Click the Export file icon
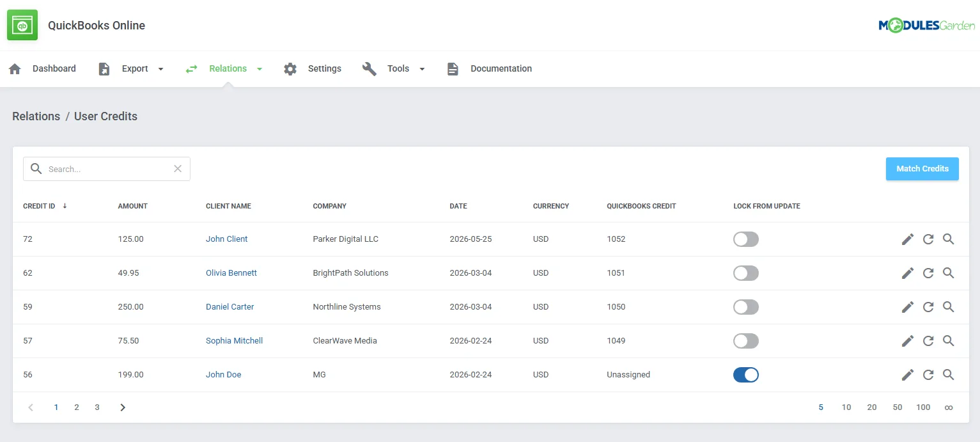980x442 pixels. click(x=104, y=68)
